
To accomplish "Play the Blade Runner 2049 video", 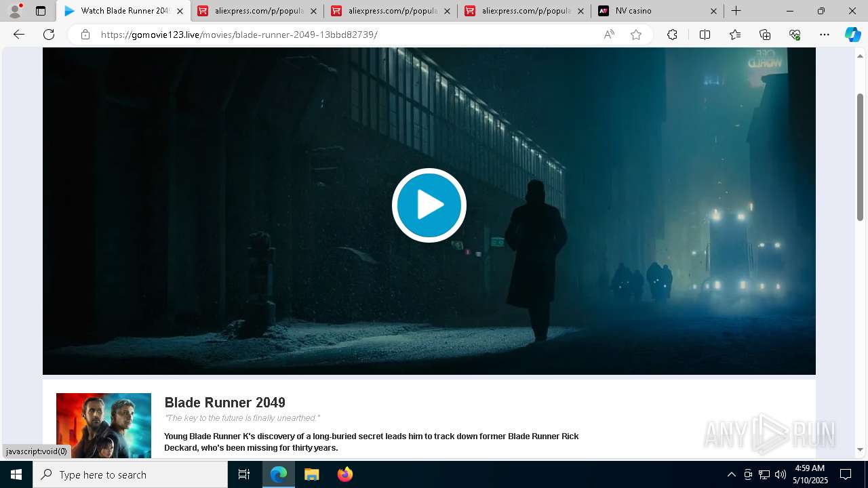I will [429, 205].
